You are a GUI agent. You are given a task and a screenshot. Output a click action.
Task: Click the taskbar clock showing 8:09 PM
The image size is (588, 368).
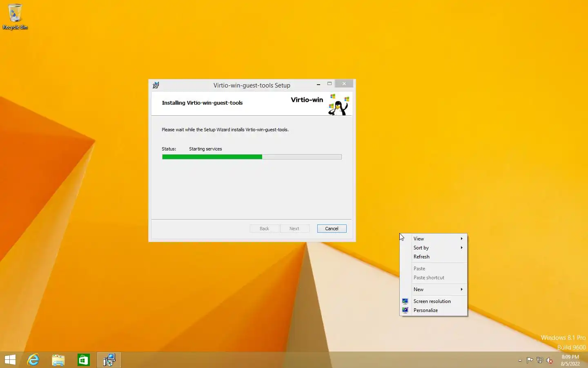[570, 360]
